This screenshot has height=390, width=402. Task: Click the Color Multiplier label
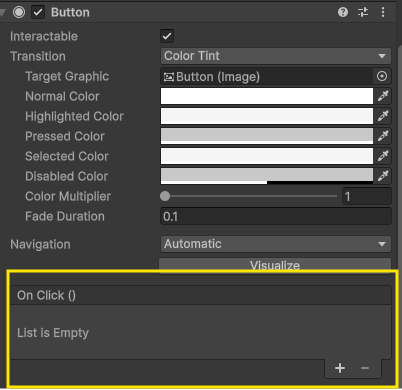pos(68,196)
